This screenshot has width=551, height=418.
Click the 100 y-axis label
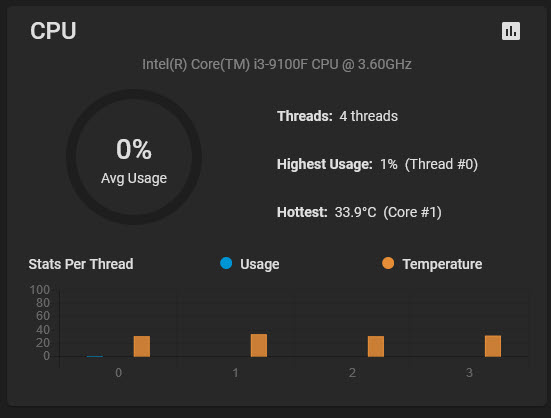pos(39,290)
